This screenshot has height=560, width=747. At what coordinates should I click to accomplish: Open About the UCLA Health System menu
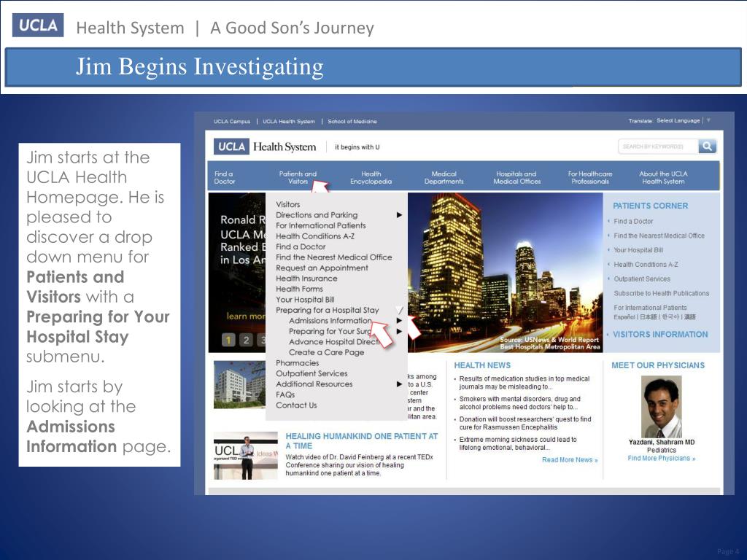point(663,178)
